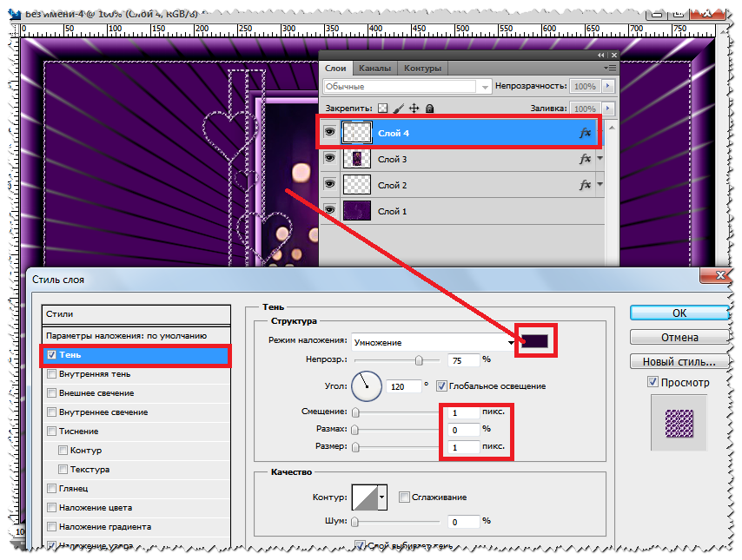Click the Непрозр. opacity slider handle

(x=419, y=360)
